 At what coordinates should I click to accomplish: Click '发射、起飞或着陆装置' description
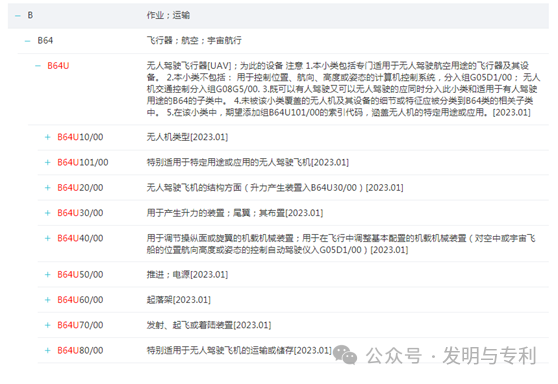pos(209,325)
